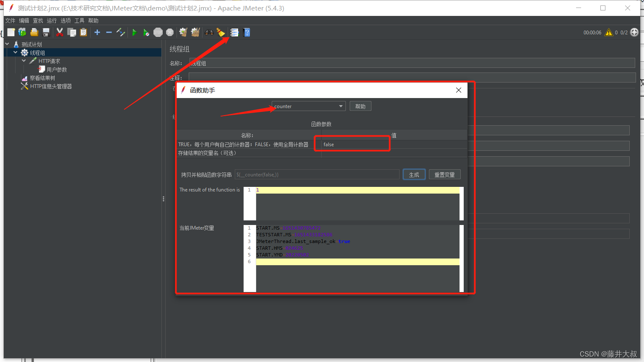Select 察看结果树 in the tree
The height and width of the screenshot is (362, 644).
[42, 78]
